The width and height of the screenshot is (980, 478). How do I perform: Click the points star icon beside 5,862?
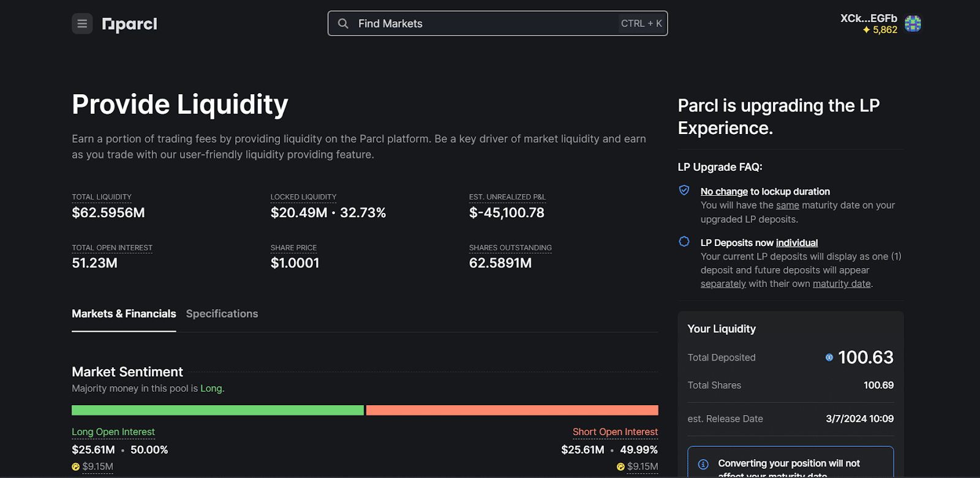866,29
